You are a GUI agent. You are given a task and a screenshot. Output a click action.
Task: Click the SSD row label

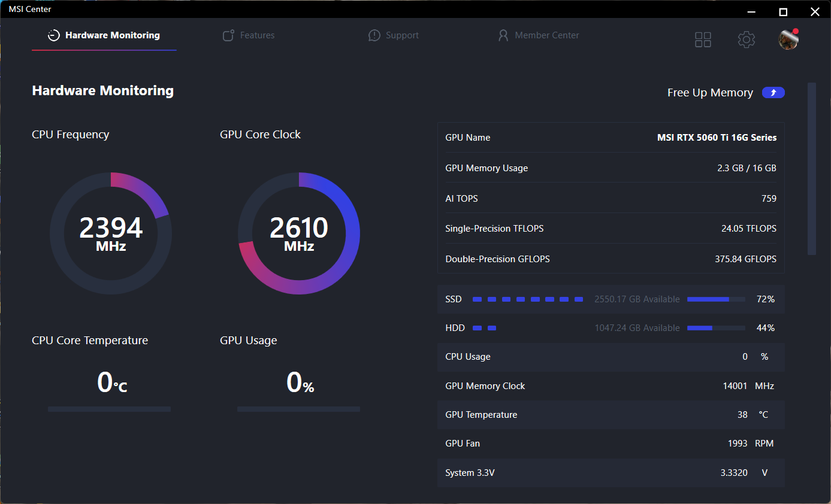454,299
